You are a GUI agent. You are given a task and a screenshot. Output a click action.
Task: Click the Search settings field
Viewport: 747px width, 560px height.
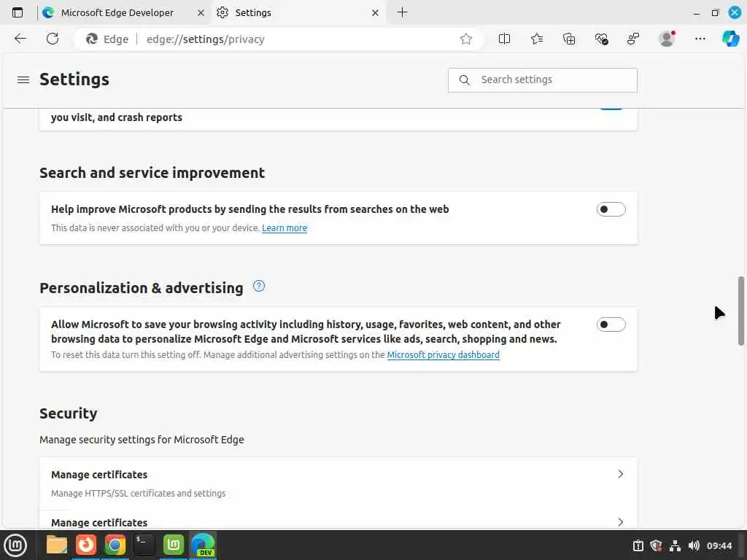[x=543, y=80]
